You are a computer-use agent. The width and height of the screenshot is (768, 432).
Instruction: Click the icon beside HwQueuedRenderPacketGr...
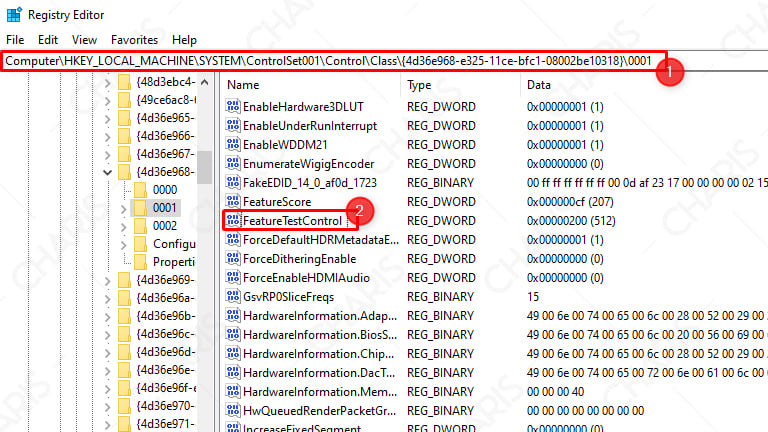click(233, 410)
